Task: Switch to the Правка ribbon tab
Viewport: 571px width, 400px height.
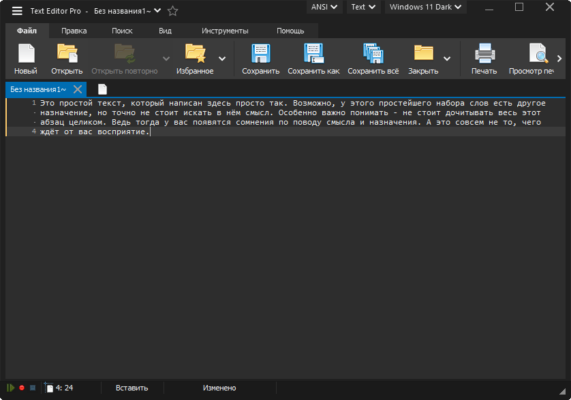Action: pyautogui.click(x=74, y=31)
